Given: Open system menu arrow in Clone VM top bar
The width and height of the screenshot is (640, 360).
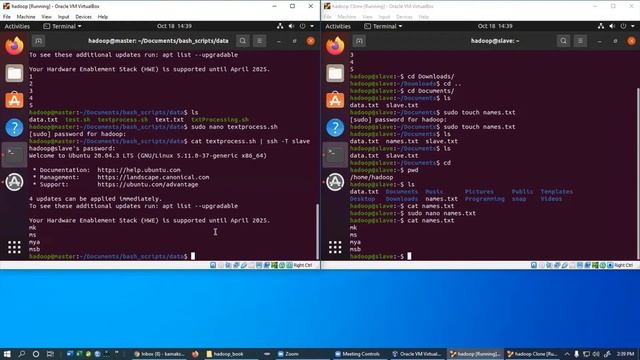Looking at the screenshot, I should (x=633, y=26).
